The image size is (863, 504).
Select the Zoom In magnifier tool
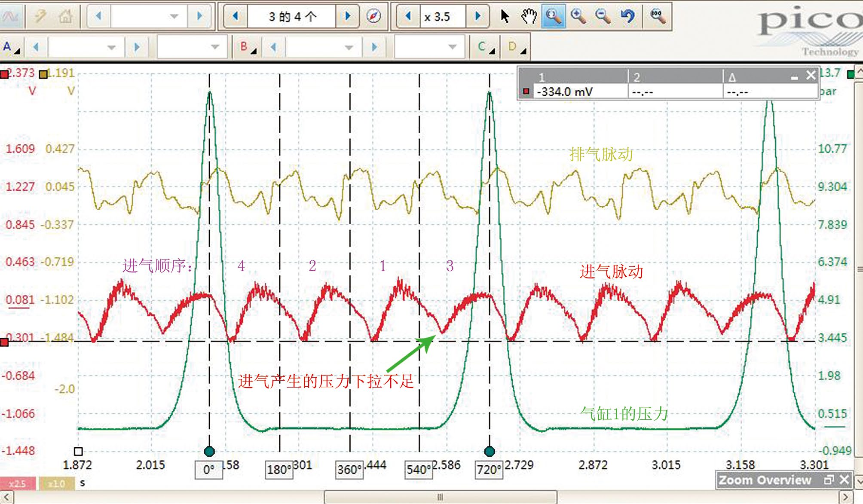click(578, 16)
